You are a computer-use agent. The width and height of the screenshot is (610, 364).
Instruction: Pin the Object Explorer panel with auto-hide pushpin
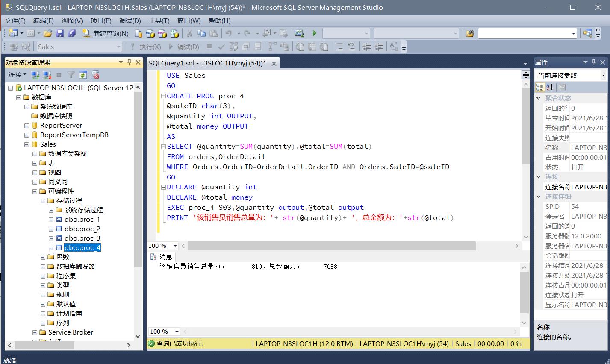point(129,62)
